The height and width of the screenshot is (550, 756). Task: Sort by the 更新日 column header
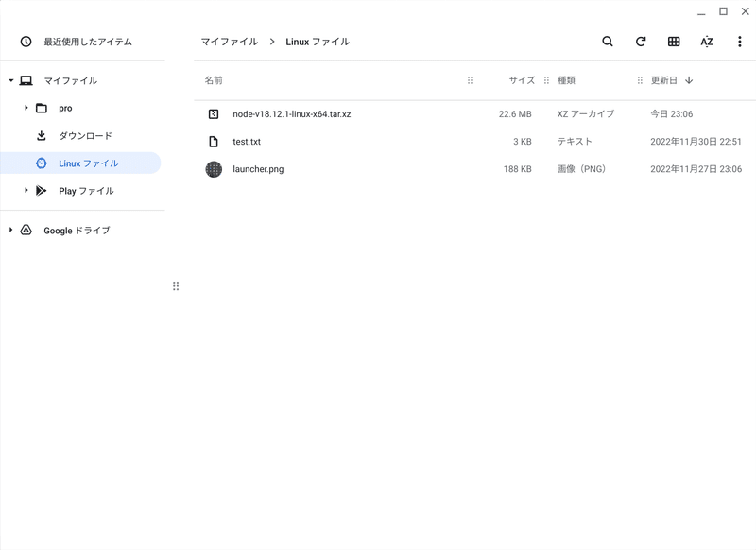click(x=664, y=80)
